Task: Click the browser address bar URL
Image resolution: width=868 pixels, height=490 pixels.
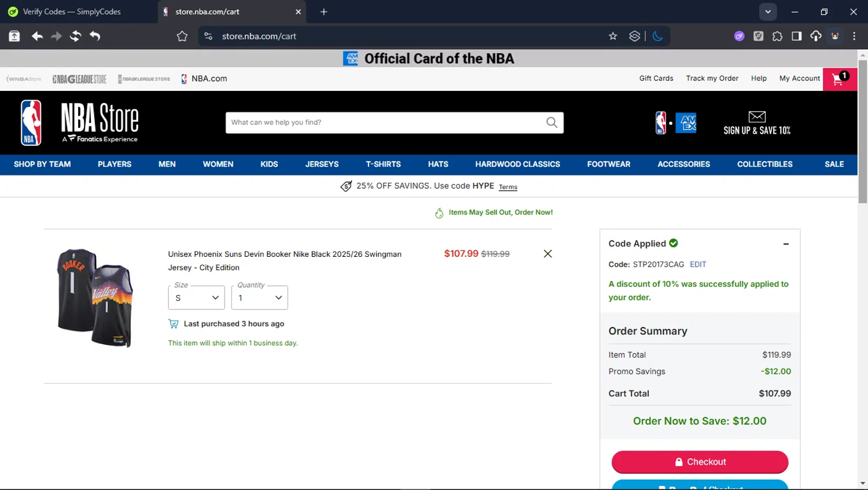Action: (x=259, y=36)
